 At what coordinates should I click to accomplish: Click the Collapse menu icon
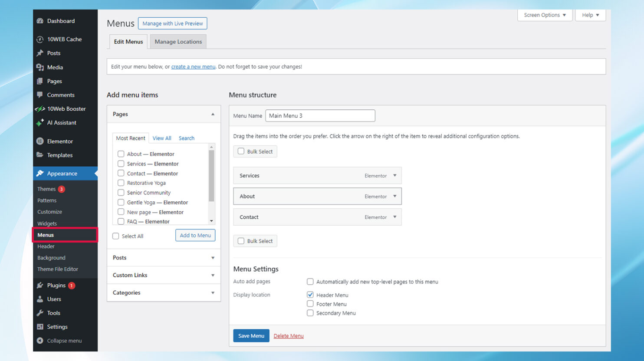click(x=39, y=341)
